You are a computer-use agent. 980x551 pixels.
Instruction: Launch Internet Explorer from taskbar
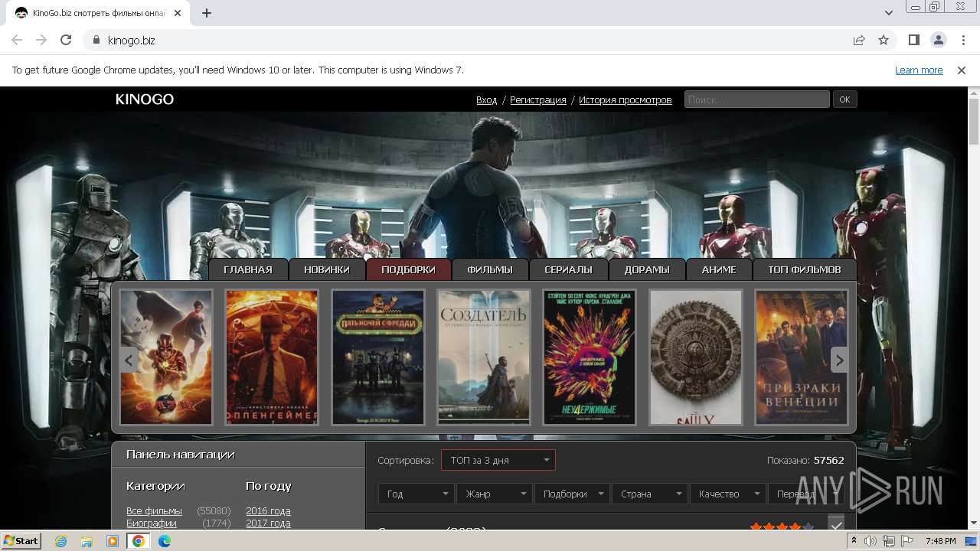(60, 541)
